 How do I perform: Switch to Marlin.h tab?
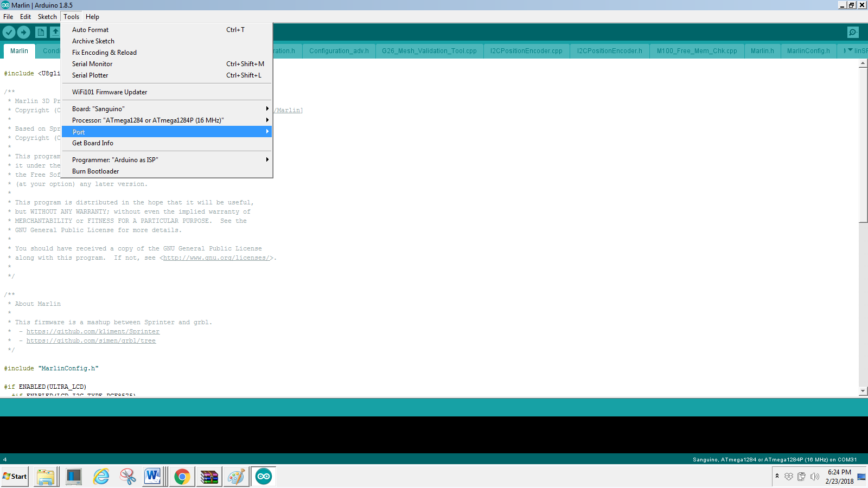[762, 51]
